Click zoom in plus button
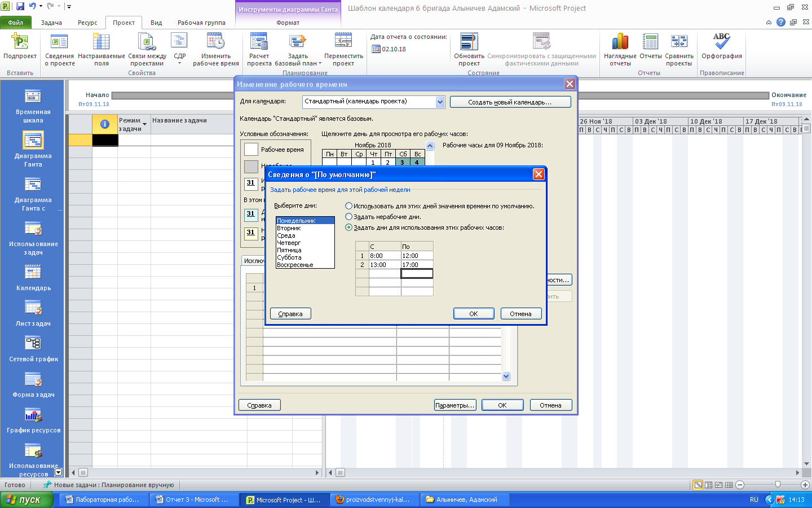 tap(805, 485)
